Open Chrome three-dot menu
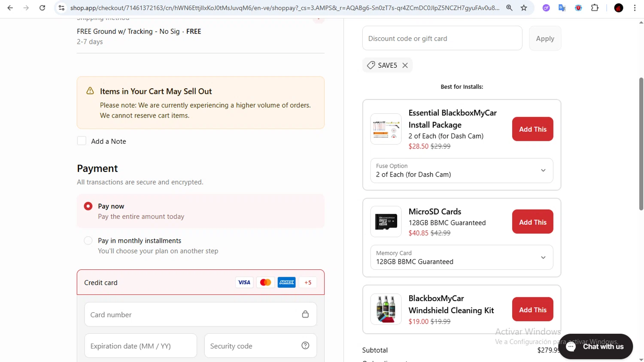 point(635,8)
